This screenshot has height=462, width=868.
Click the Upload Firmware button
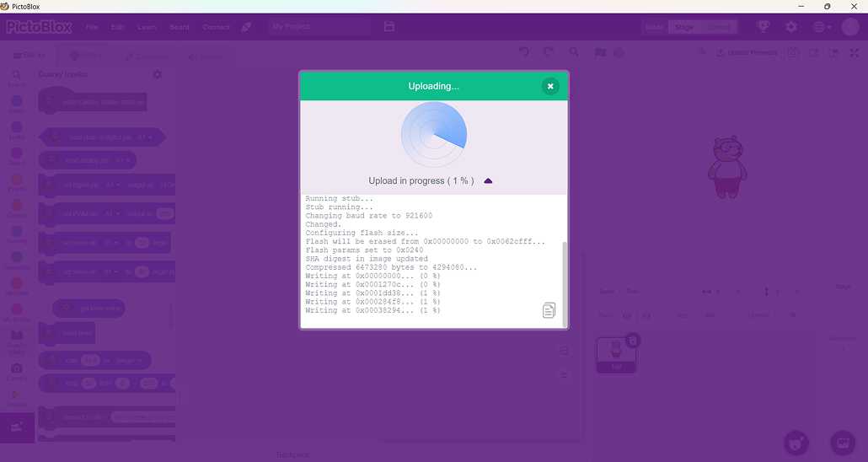(747, 52)
